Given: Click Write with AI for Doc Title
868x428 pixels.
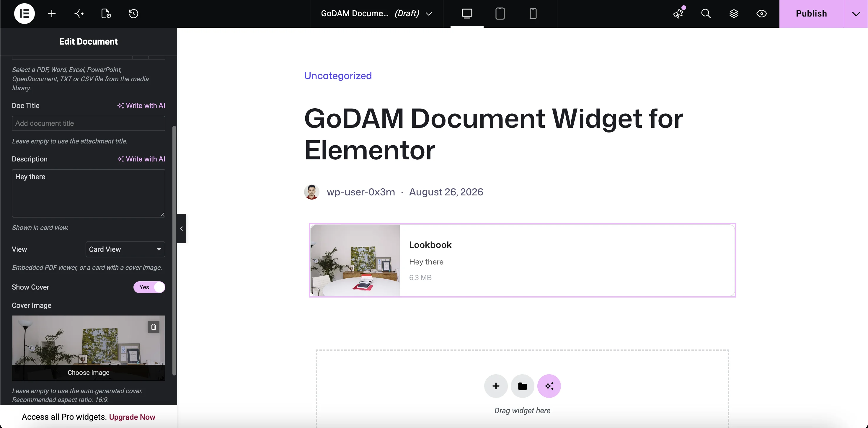Looking at the screenshot, I should click(x=141, y=105).
